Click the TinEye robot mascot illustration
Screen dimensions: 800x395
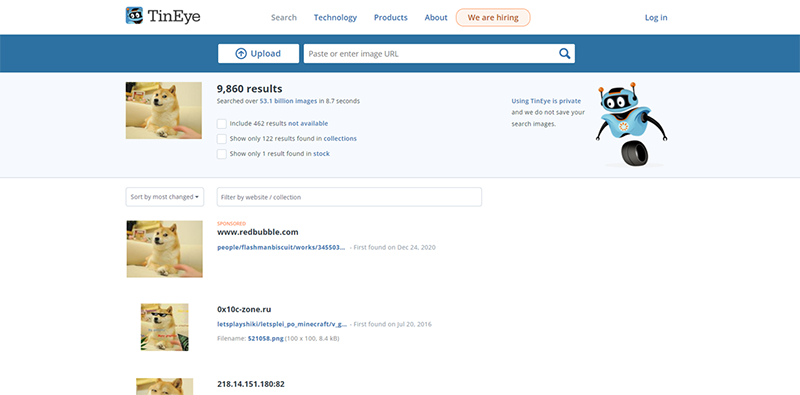pos(632,124)
